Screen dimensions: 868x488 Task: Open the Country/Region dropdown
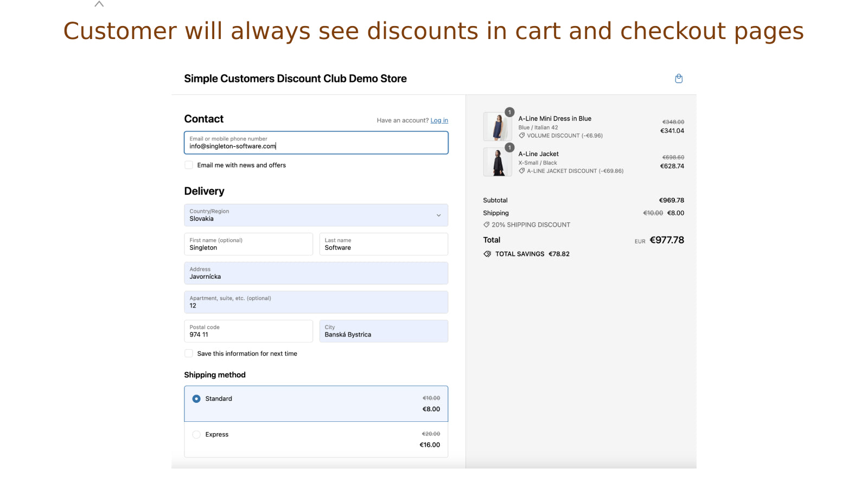pyautogui.click(x=316, y=215)
